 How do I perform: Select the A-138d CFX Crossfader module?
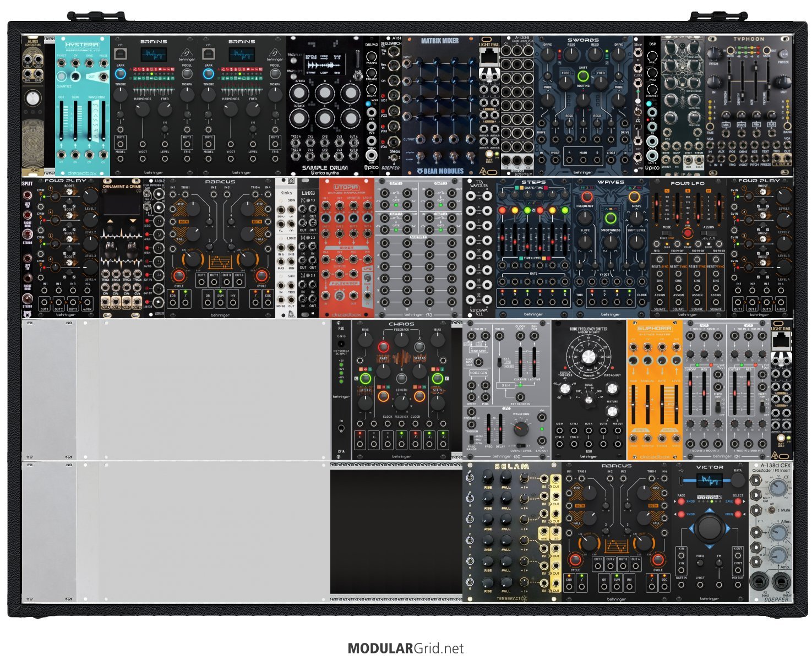point(771,531)
